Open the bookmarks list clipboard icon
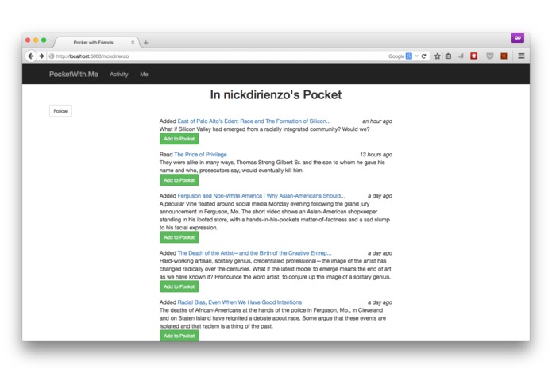 [448, 56]
